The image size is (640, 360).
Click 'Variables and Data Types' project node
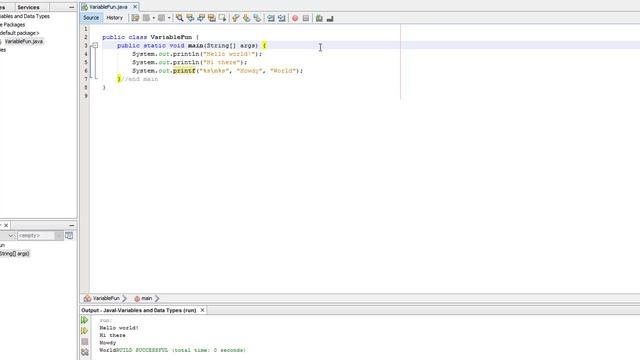coord(25,16)
